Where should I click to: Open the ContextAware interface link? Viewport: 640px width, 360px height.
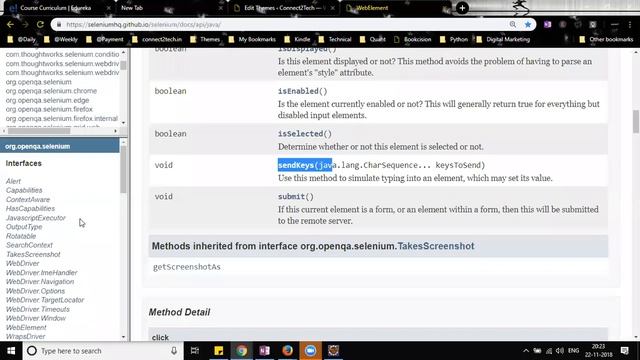pyautogui.click(x=28, y=200)
